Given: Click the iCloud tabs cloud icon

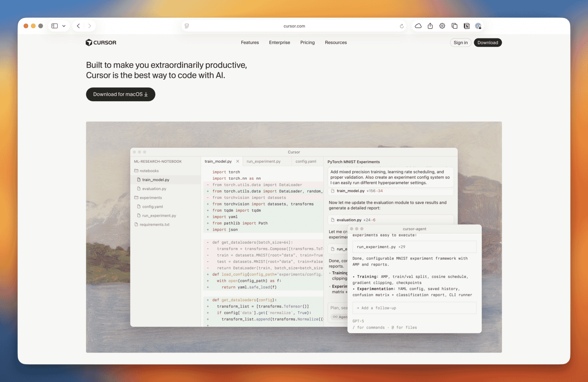Looking at the screenshot, I should (418, 26).
